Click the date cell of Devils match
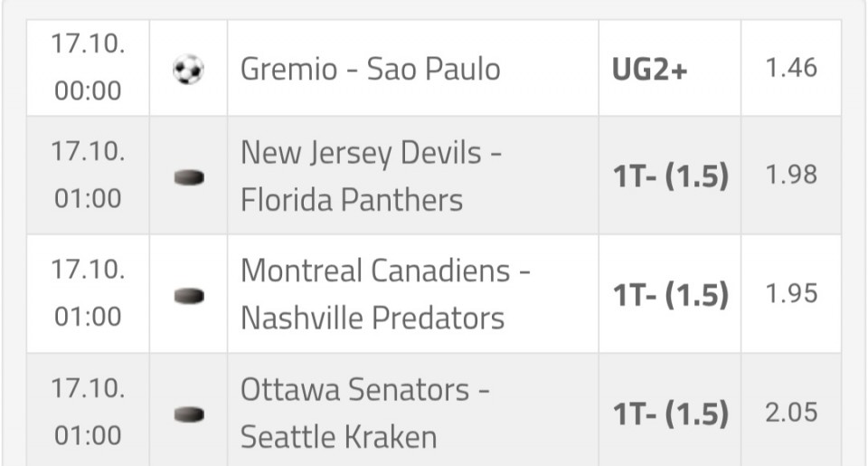This screenshot has width=868, height=466. 88,176
